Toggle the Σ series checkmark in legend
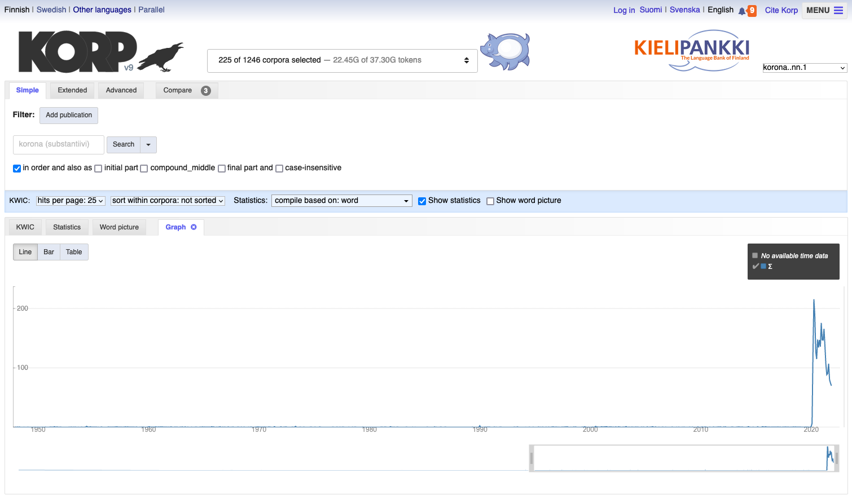 [756, 266]
